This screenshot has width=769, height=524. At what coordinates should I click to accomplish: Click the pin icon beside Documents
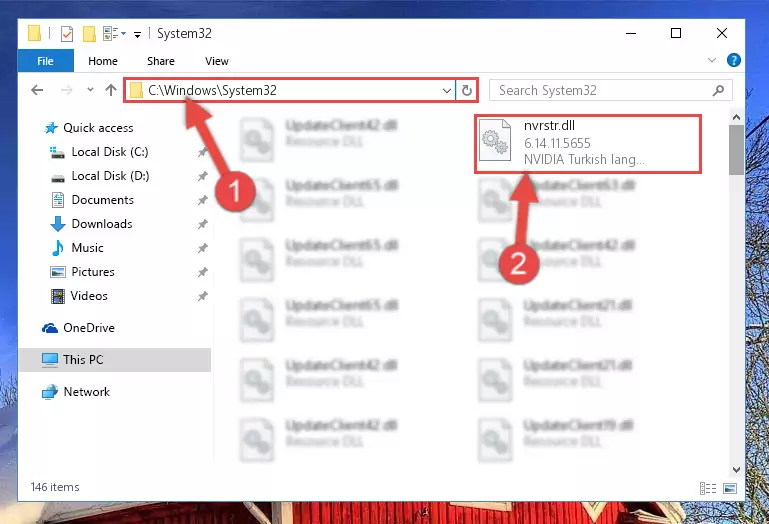coord(202,200)
